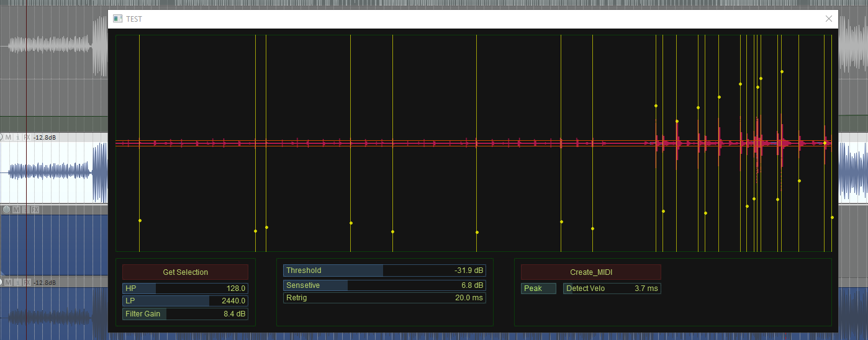868x340 pixels.
Task: Open the Peak mode selector
Action: pos(538,289)
